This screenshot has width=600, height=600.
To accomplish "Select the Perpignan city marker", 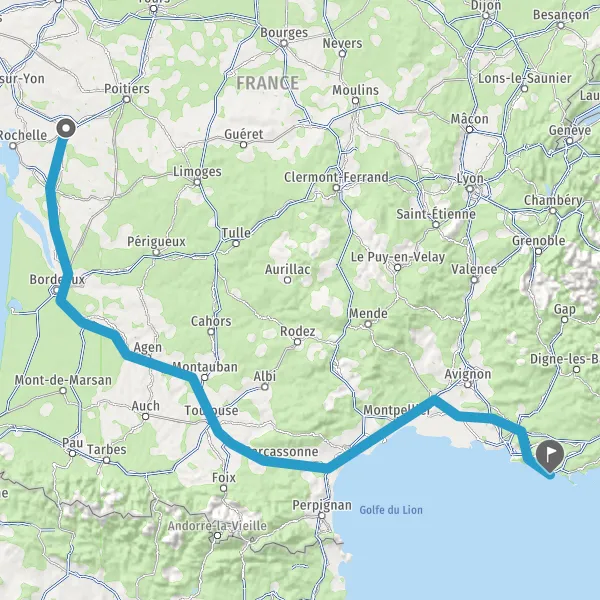I will click(322, 516).
